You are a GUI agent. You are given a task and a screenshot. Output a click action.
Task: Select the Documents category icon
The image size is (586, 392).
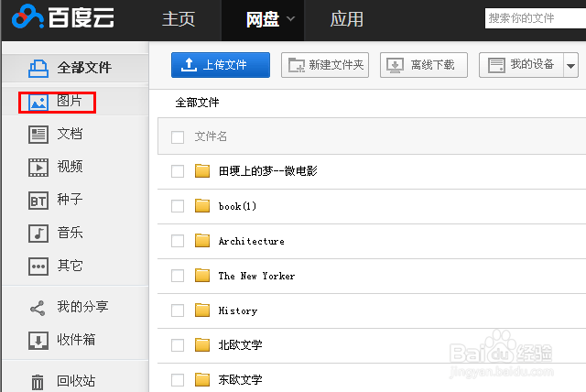(38, 135)
